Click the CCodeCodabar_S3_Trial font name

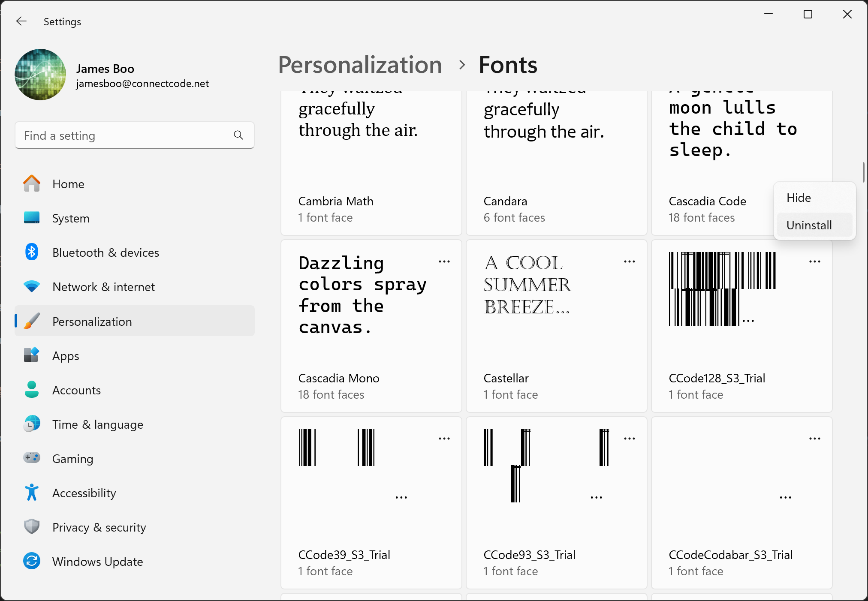click(x=731, y=555)
